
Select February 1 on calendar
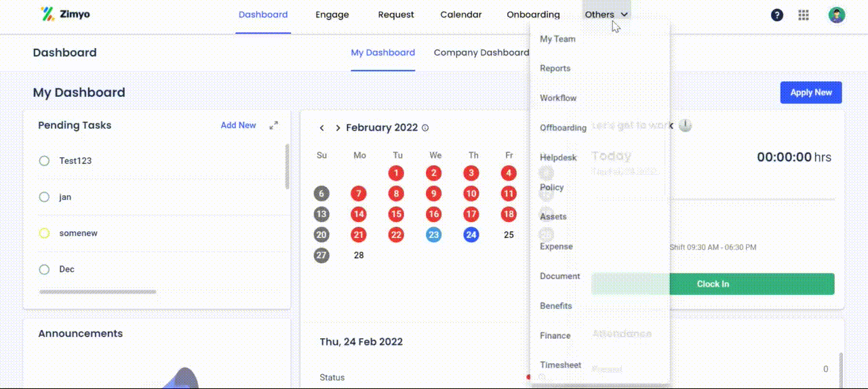397,173
